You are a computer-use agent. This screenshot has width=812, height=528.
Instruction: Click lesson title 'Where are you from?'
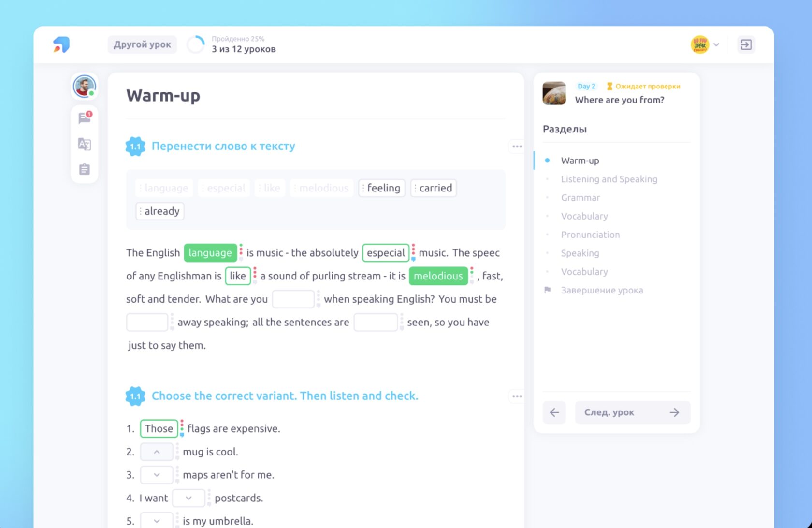(620, 100)
